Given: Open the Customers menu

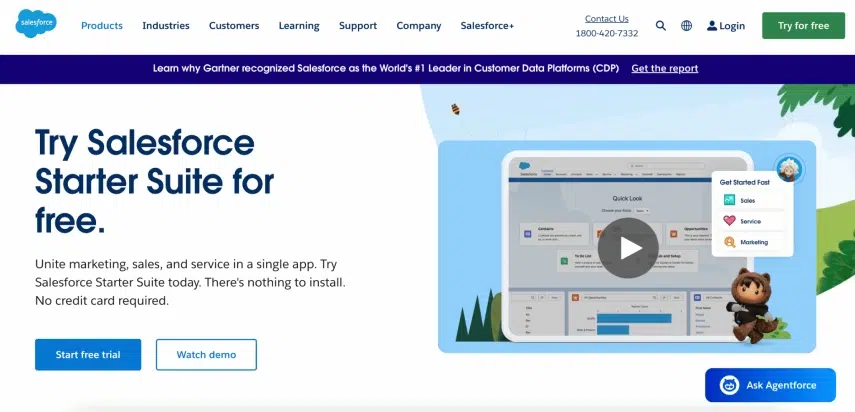Looking at the screenshot, I should (x=234, y=26).
